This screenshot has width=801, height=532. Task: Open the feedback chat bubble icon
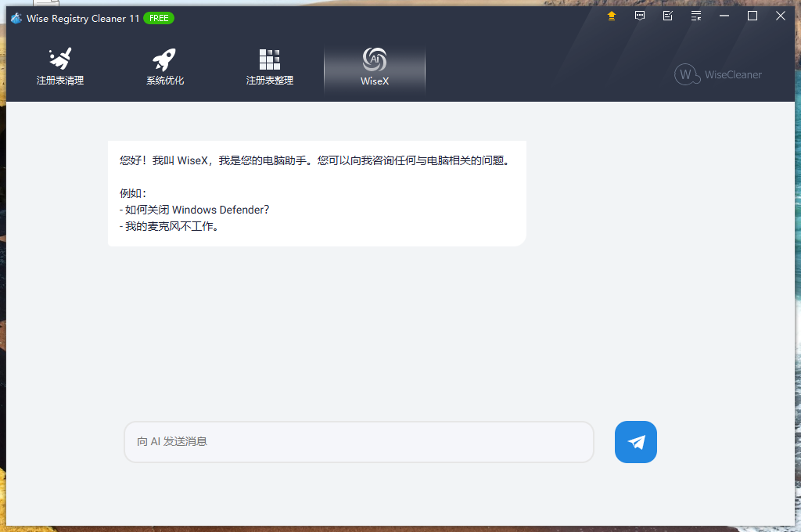[x=640, y=16]
